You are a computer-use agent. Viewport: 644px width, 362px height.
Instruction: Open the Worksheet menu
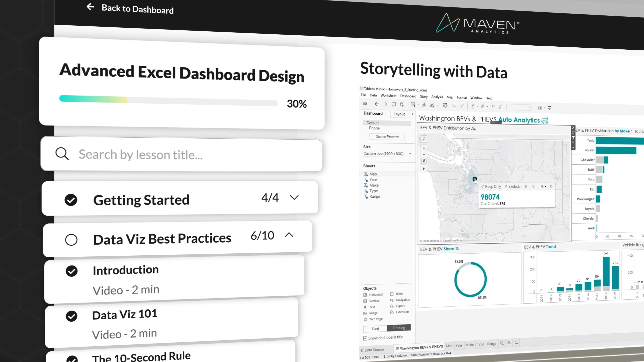pyautogui.click(x=388, y=96)
